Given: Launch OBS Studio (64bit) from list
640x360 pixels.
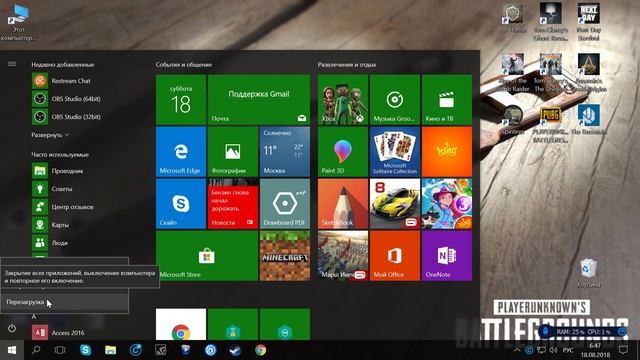Looking at the screenshot, I should [66, 99].
